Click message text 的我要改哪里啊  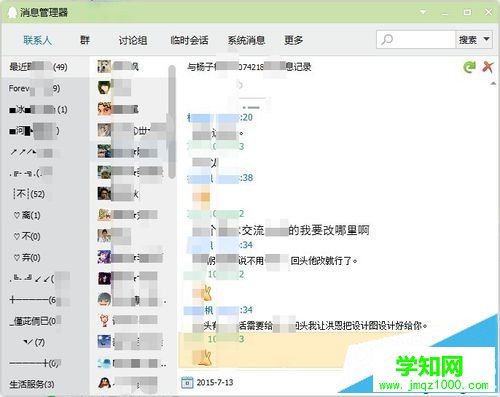click(x=329, y=230)
